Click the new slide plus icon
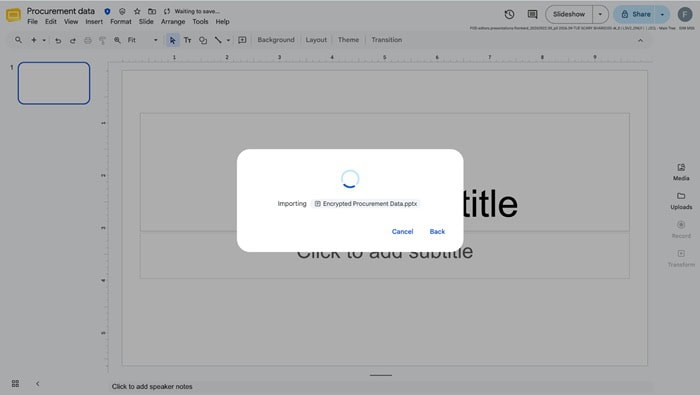The width and height of the screenshot is (700, 395). (33, 40)
